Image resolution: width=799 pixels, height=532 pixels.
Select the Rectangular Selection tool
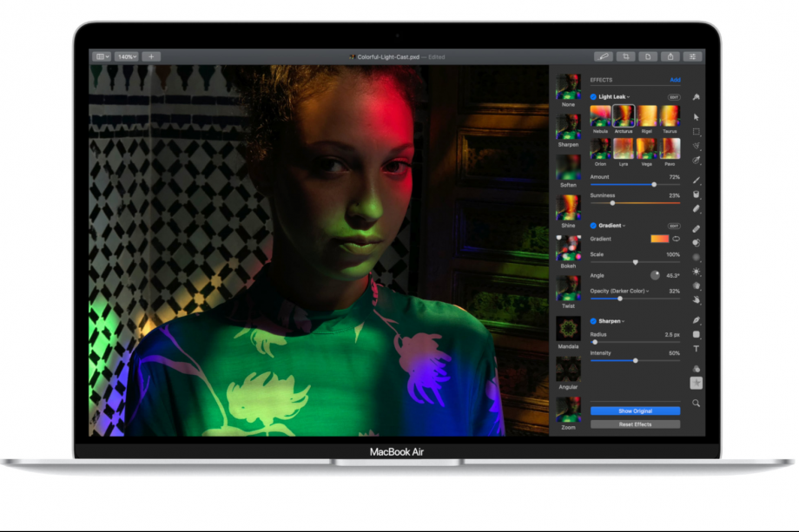696,131
